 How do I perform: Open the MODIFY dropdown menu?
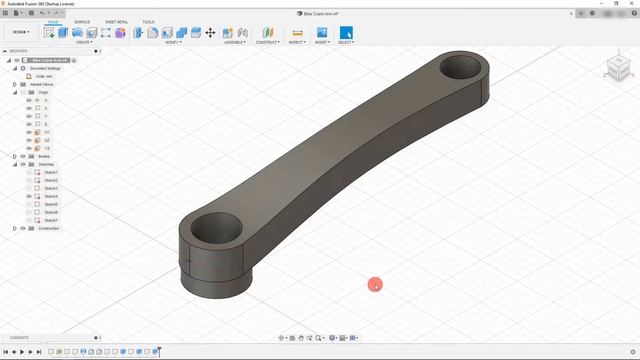173,42
